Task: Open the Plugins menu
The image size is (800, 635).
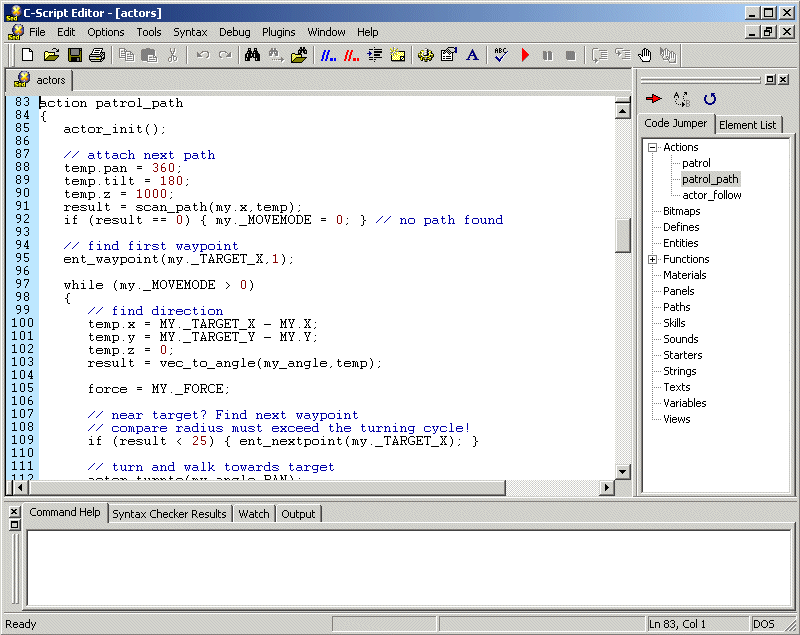Action: [x=279, y=32]
